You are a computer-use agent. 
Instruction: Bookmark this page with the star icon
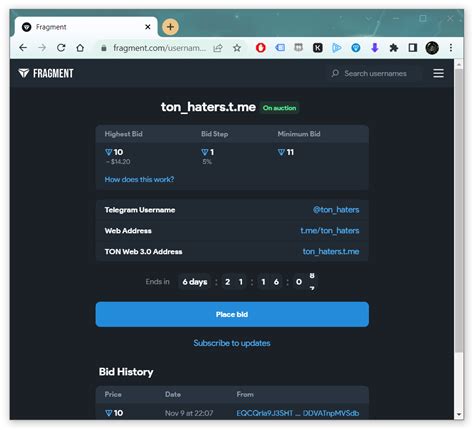[x=237, y=48]
